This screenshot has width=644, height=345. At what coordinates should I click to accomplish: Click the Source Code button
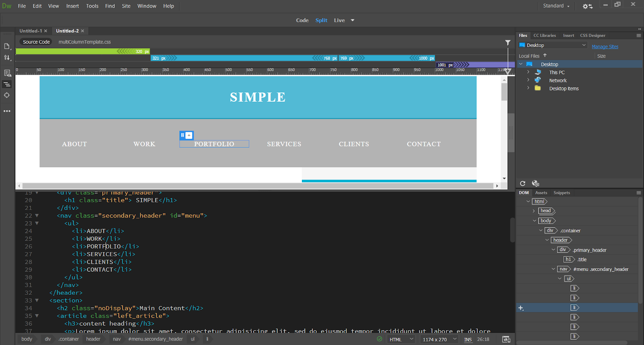(x=36, y=42)
